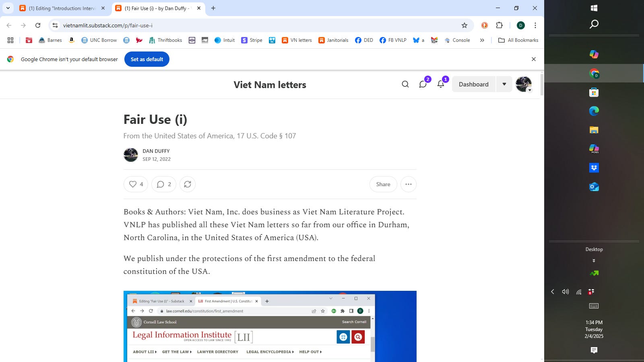Viewport: 644px width, 362px height.
Task: Open the DAN DUFFY author link
Action: click(156, 151)
